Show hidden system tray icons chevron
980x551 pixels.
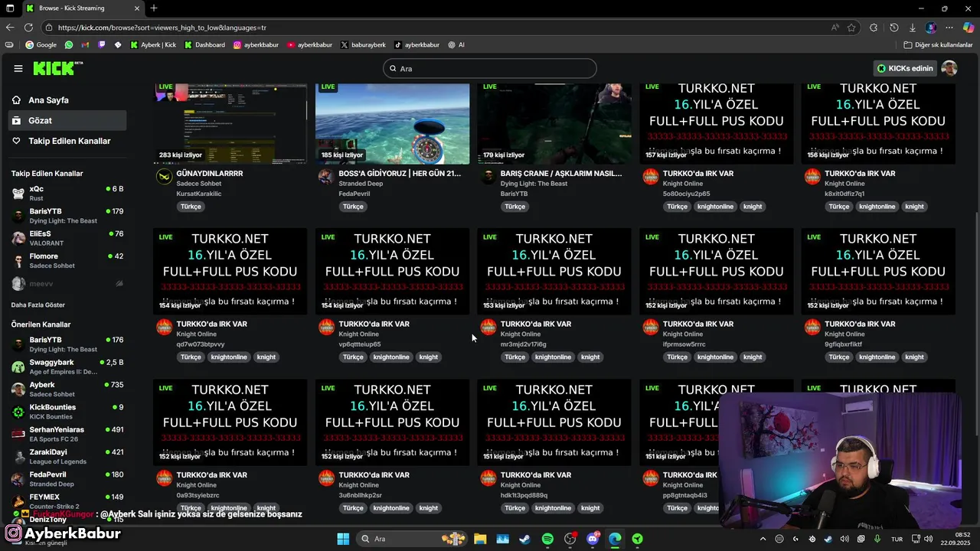(x=763, y=539)
